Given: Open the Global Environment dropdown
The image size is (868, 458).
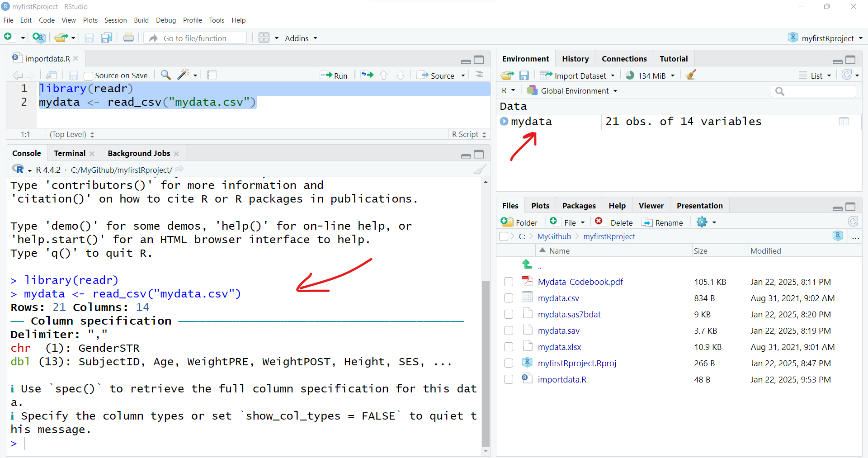Looking at the screenshot, I should pyautogui.click(x=572, y=90).
